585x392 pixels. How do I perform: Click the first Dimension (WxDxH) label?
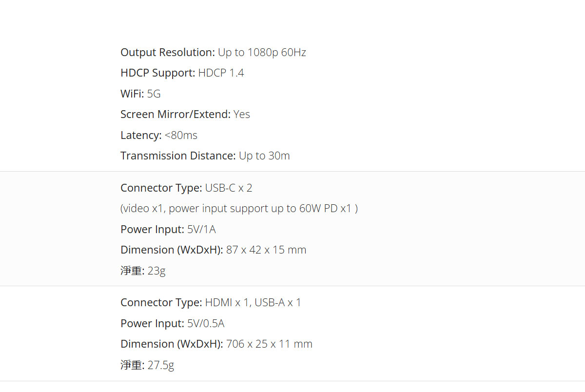172,250
